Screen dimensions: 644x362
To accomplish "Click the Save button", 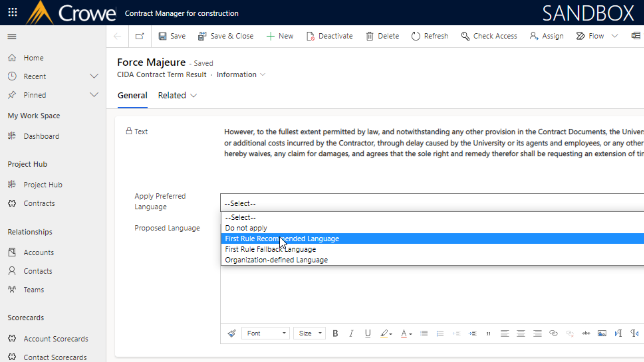I will tap(172, 36).
